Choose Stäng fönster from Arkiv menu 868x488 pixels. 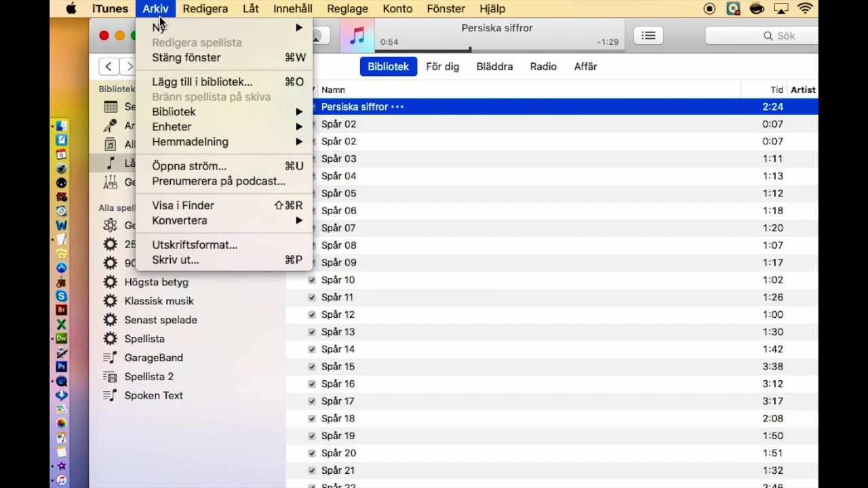pyautogui.click(x=224, y=58)
